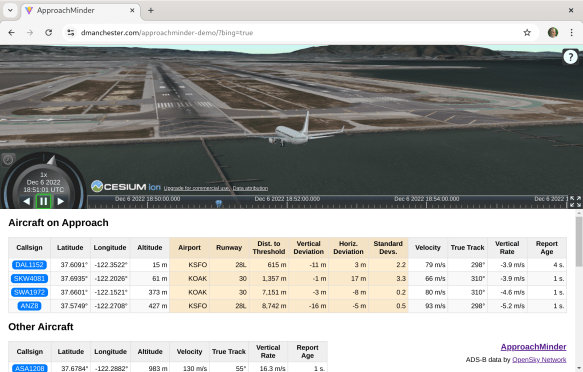Open the Cesium help question mark button
583x372 pixels.
[x=570, y=57]
